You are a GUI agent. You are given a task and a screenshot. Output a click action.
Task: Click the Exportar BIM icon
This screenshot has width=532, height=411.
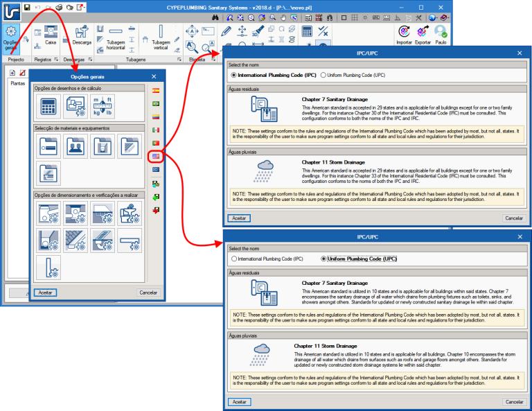tap(423, 35)
